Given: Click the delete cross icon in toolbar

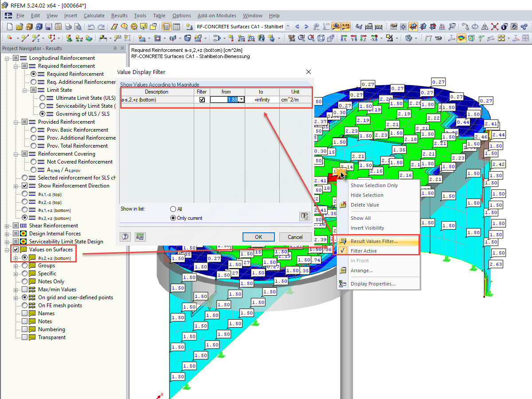Looking at the screenshot, I should coord(494,27).
